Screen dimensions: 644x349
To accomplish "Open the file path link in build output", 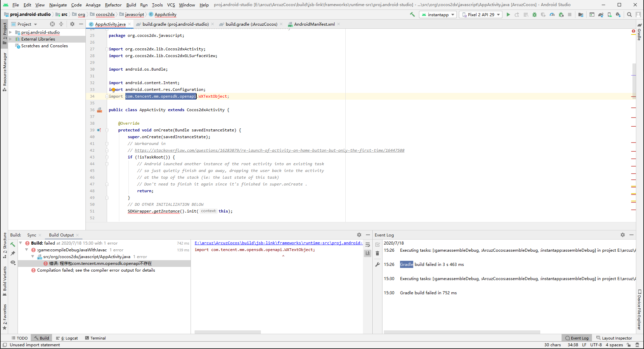I will click(x=278, y=243).
